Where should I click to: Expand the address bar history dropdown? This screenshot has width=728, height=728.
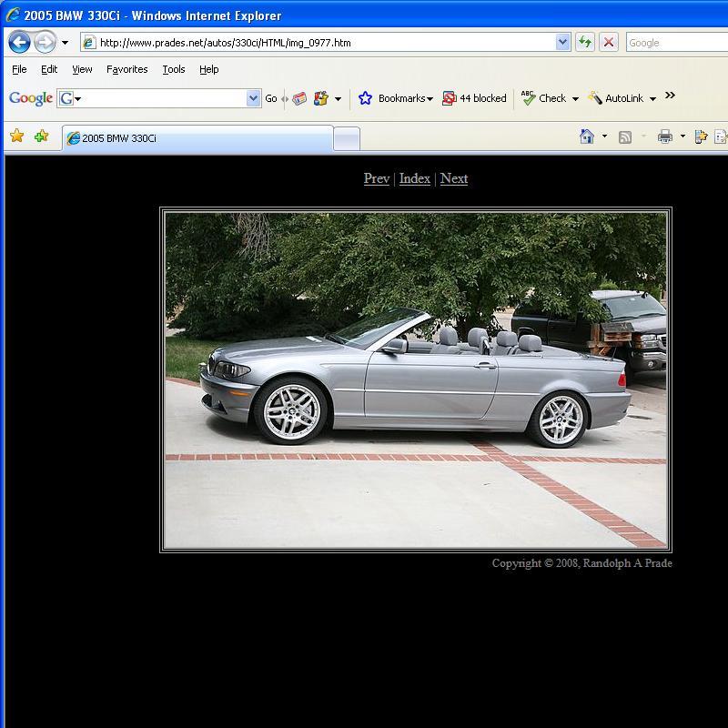(x=562, y=43)
